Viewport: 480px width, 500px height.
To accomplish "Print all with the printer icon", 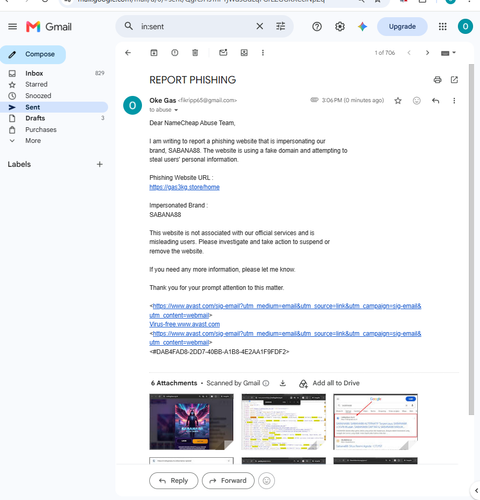I will coord(437,80).
